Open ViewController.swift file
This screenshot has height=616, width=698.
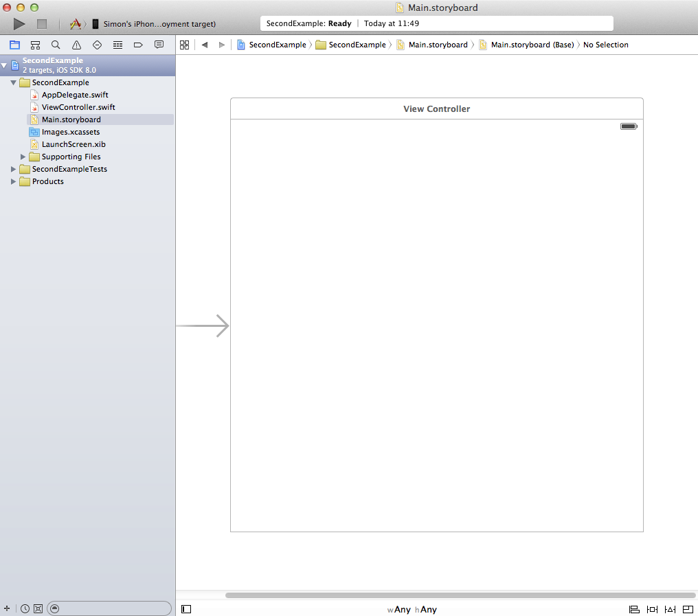point(78,107)
